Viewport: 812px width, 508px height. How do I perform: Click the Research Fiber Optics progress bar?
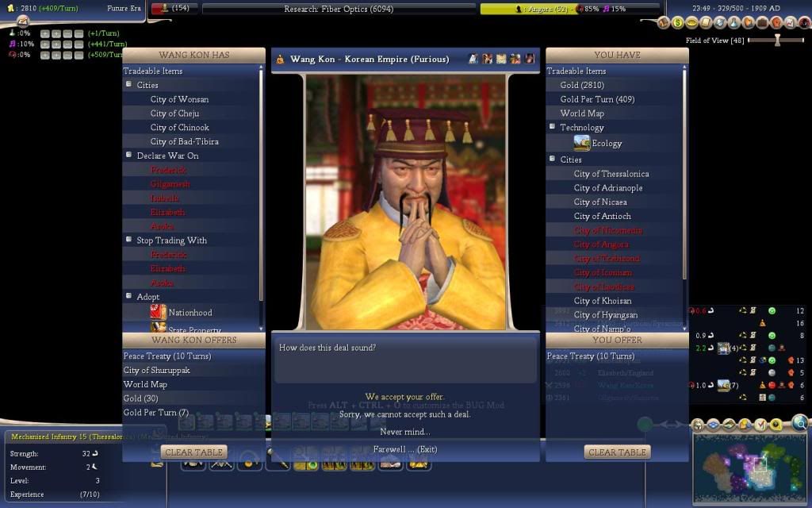click(339, 9)
